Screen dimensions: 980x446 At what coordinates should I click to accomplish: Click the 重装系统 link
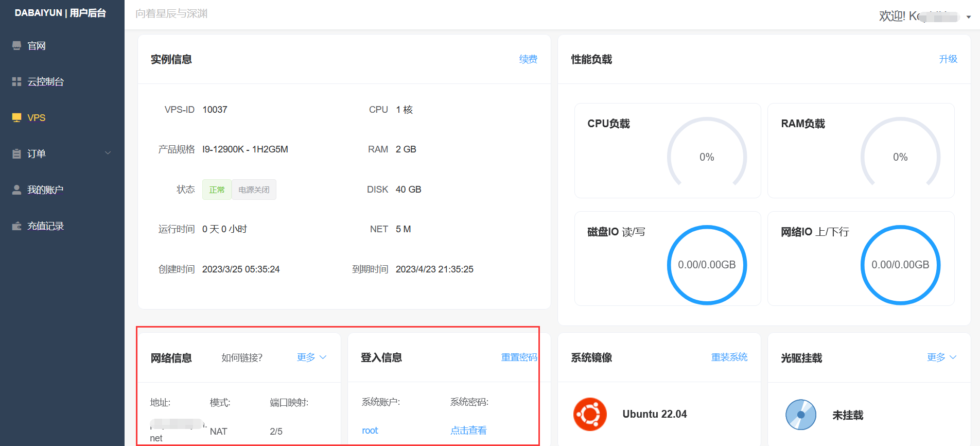point(729,357)
